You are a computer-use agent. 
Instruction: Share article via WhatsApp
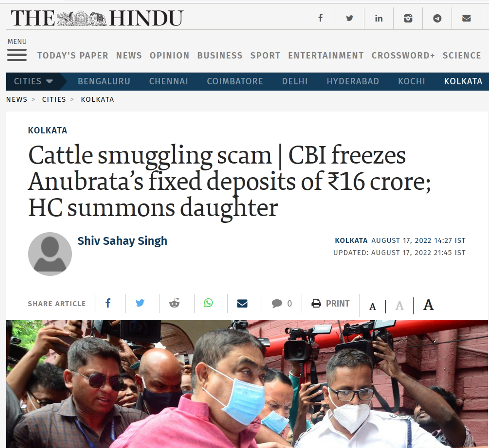208,303
